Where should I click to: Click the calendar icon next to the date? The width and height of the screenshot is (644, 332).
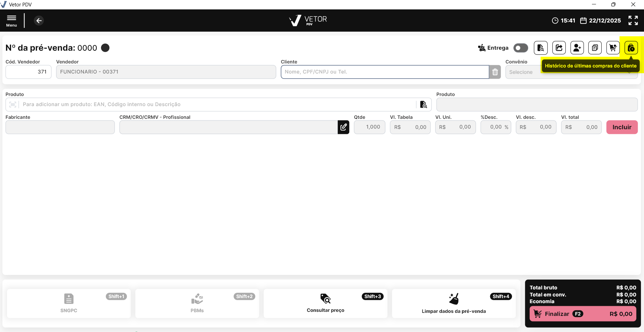click(584, 20)
